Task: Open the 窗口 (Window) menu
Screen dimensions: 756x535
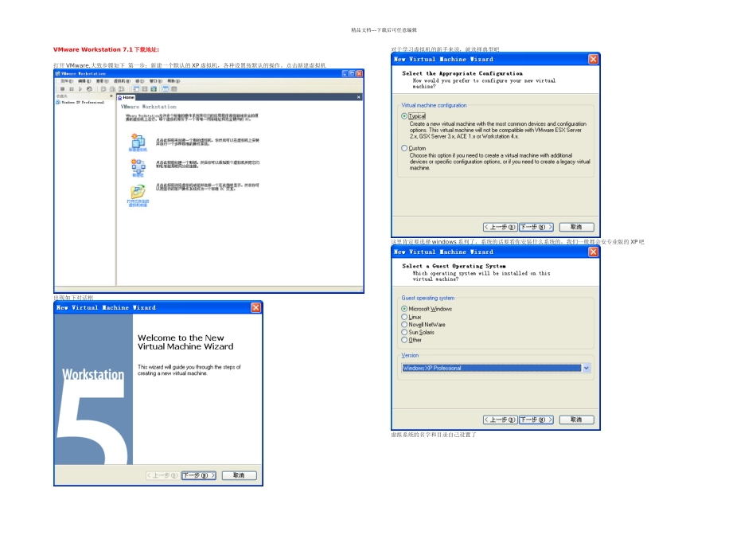Action: (156, 81)
